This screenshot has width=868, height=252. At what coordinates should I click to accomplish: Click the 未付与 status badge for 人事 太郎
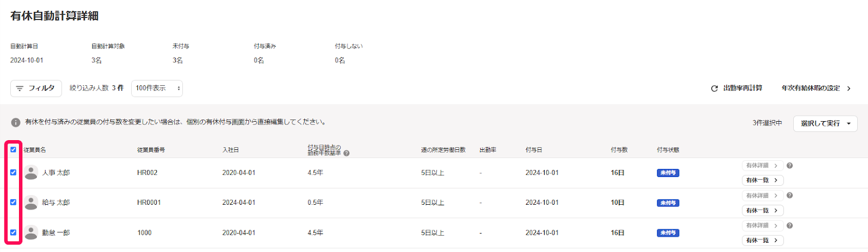click(x=668, y=173)
